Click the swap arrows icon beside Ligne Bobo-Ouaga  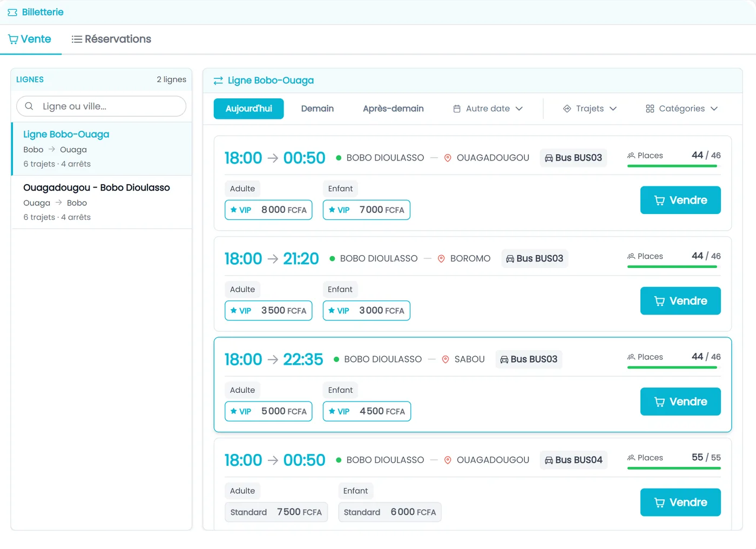218,81
